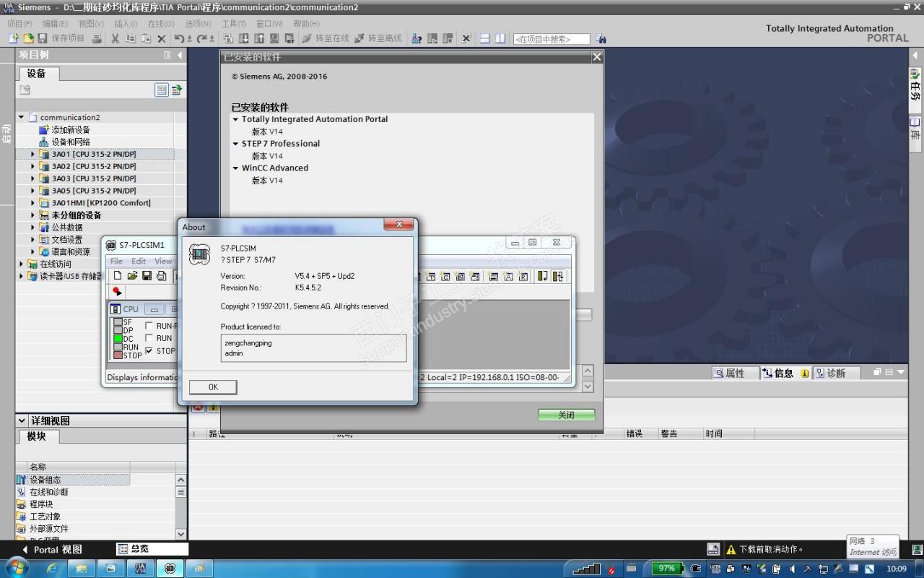Screen dimensions: 924x578
Task: Select 程序块 in the detail view list
Action: click(x=41, y=504)
